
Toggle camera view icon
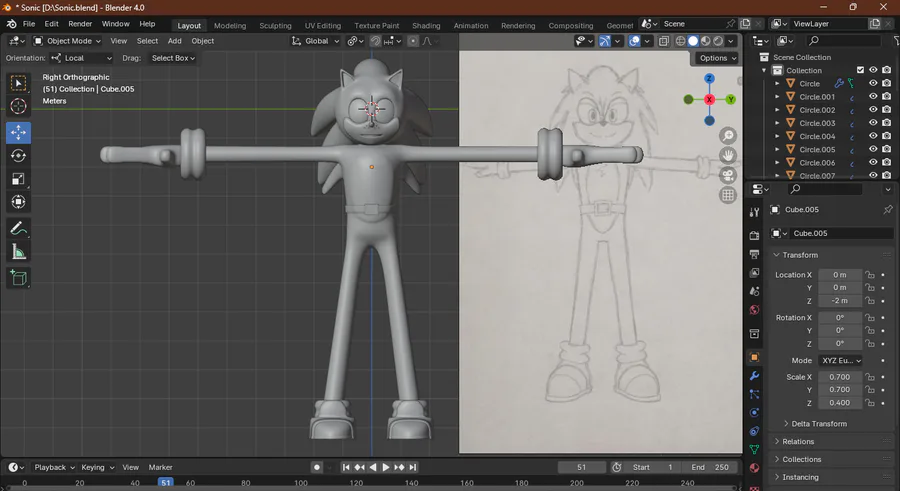point(728,175)
